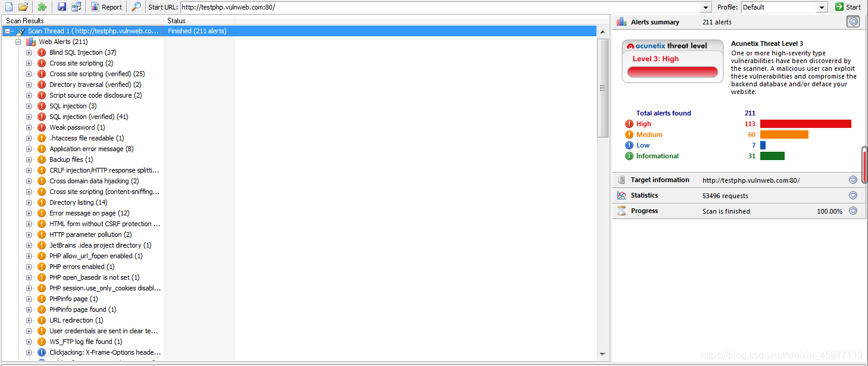Screen dimensions: 868x366
Task: Create a new scan with the blank page icon
Action: (8, 7)
